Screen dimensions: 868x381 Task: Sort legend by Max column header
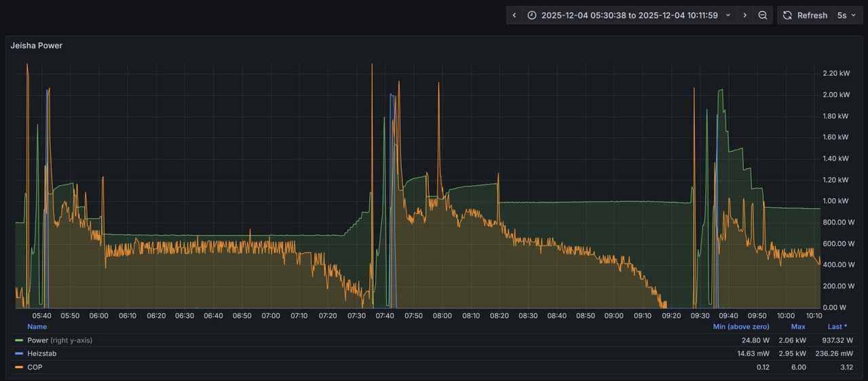798,327
